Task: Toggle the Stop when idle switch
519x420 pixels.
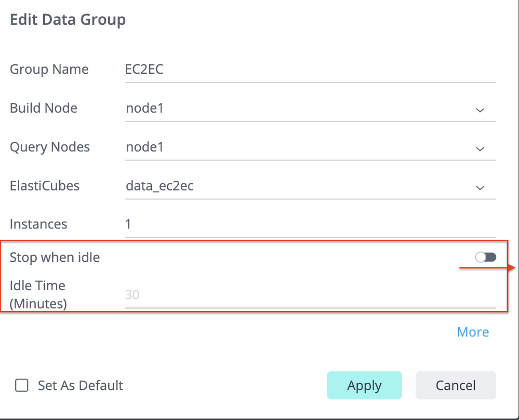Action: pyautogui.click(x=486, y=257)
